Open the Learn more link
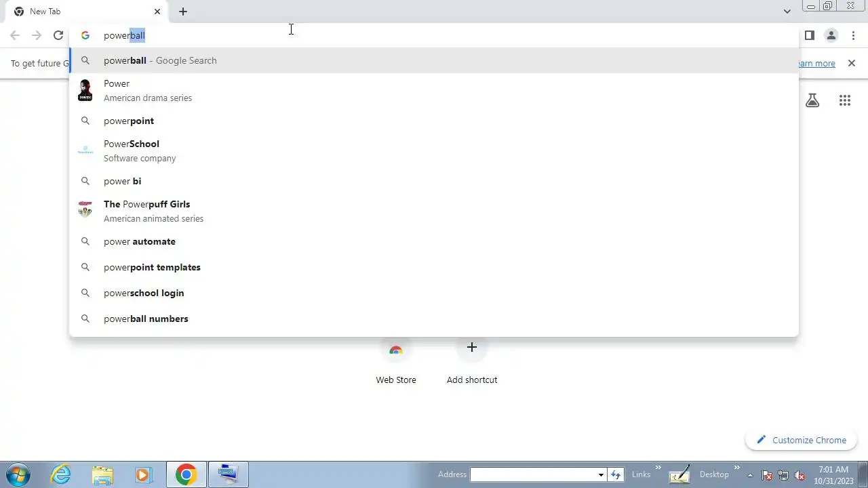The width and height of the screenshot is (868, 488). click(x=816, y=63)
